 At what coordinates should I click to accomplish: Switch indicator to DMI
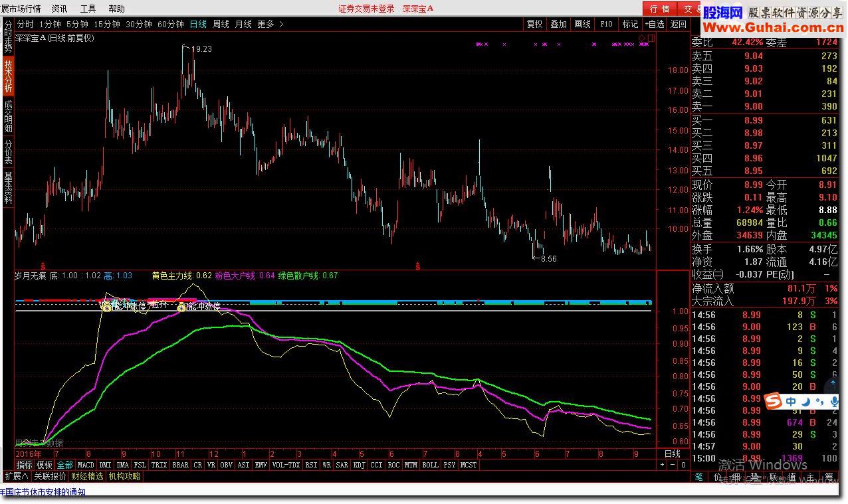pyautogui.click(x=105, y=465)
